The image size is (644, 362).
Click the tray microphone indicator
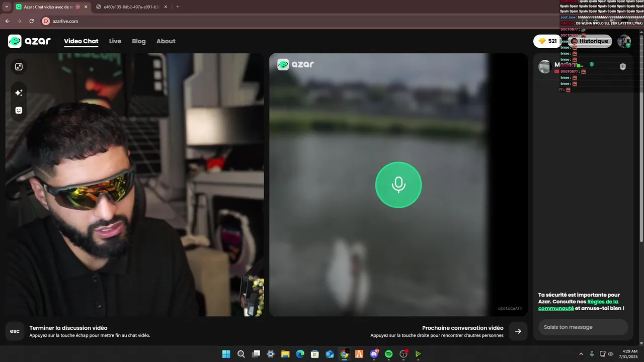[x=592, y=354]
